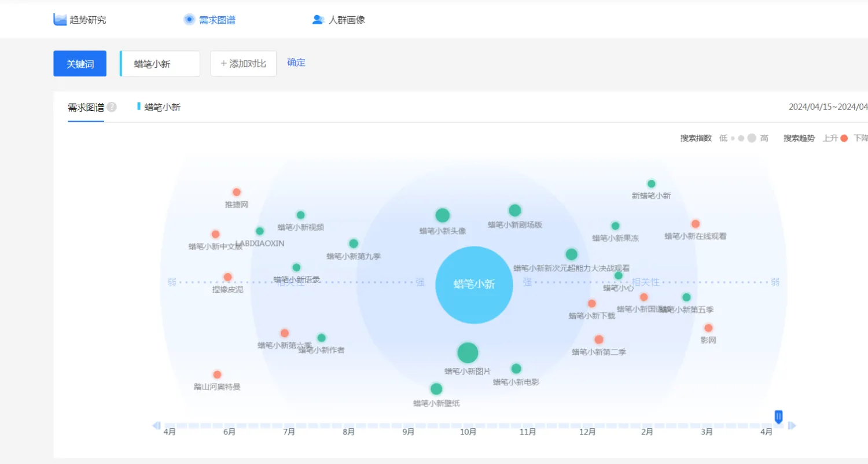Screen dimensions: 868x464
Task: Click the 蜡笔小新在线观看 red node
Action: click(x=696, y=224)
